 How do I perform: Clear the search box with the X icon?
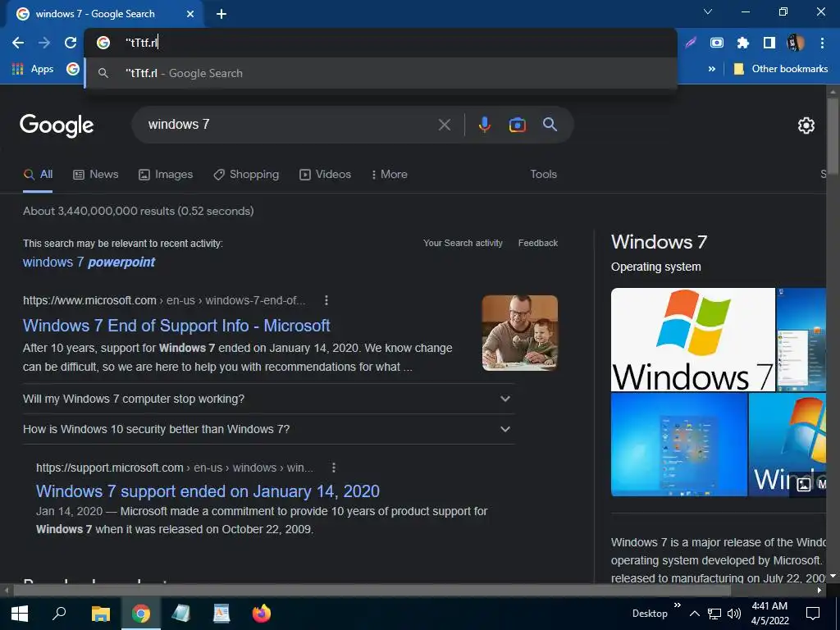444,125
